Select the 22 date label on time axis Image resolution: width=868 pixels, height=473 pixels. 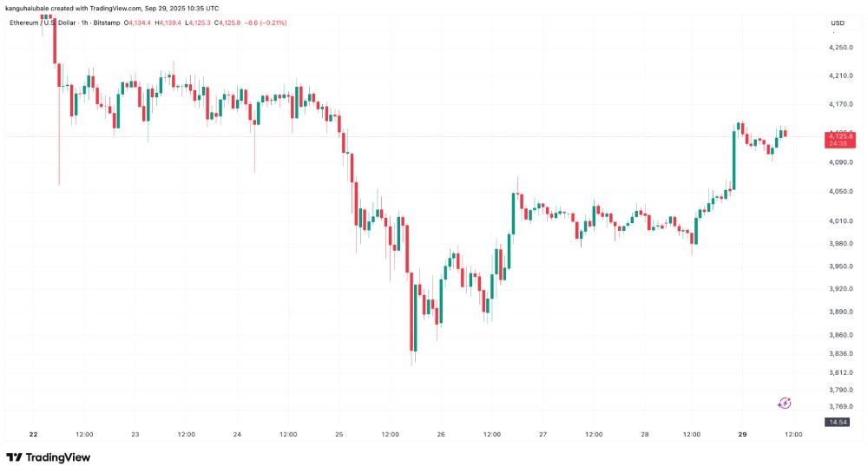pos(33,435)
